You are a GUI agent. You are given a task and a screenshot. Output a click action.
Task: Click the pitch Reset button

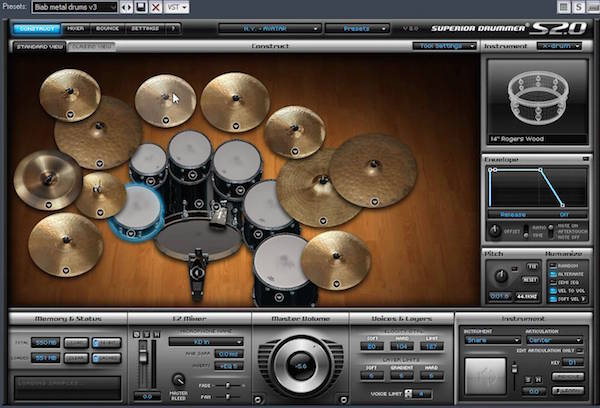point(530,280)
